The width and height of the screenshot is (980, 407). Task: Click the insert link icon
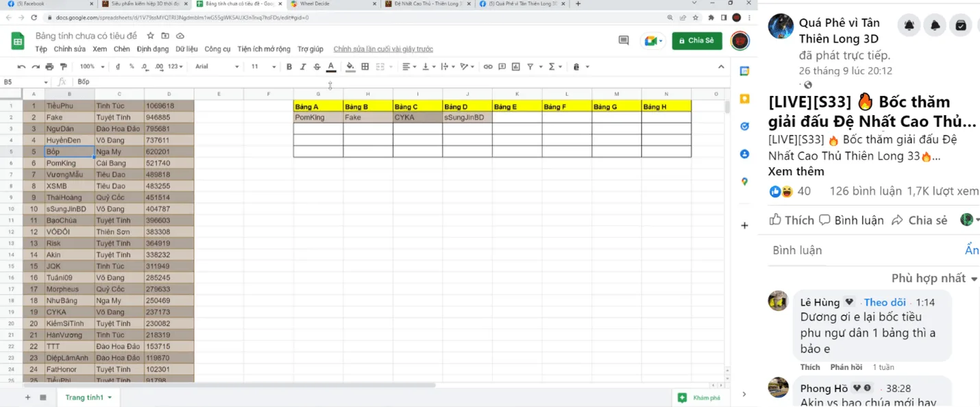[x=488, y=66]
